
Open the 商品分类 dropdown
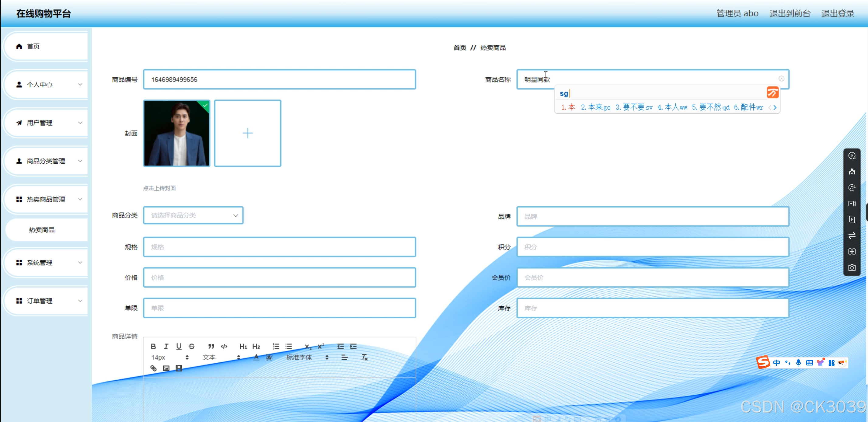point(193,215)
